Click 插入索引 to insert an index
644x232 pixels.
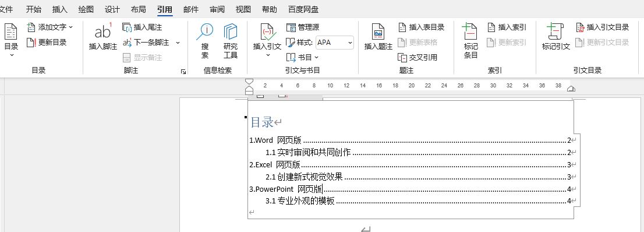(507, 27)
